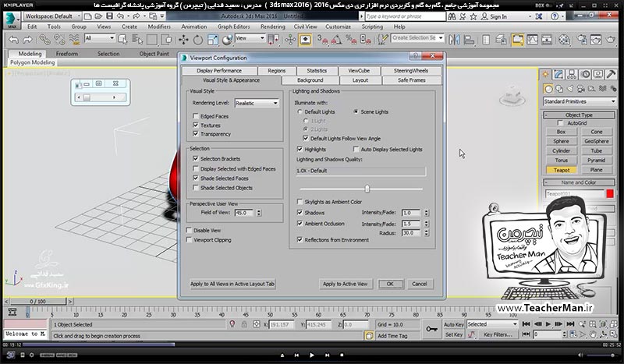Open Render Setup icon
This screenshot has width=624, height=364.
[582, 40]
